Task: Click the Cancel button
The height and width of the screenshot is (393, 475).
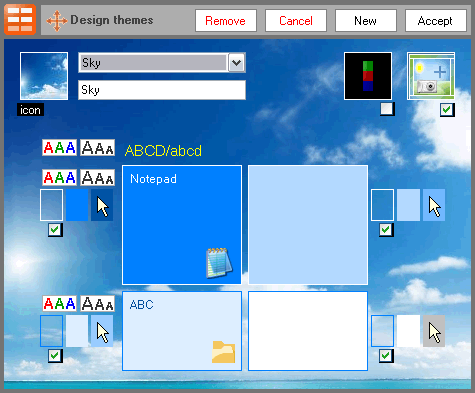Action: 296,21
